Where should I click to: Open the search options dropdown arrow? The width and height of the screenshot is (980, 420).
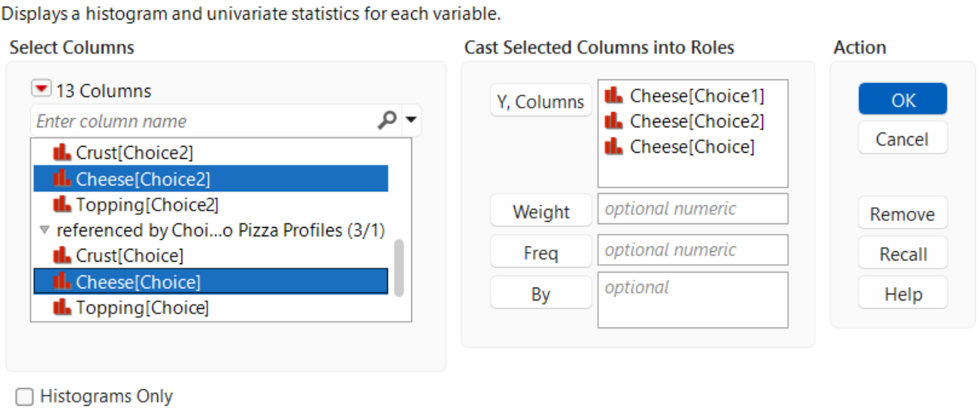411,120
